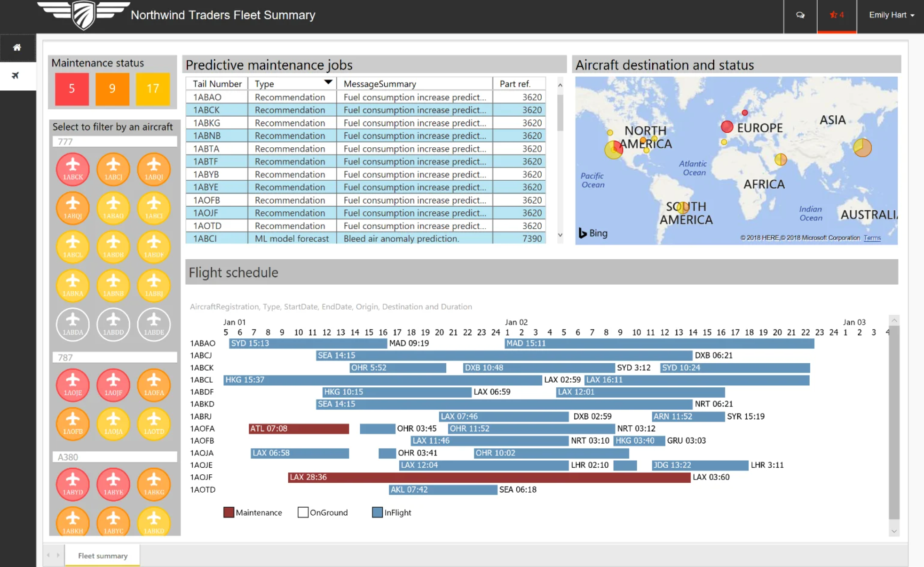Sort by the Tail Number column header

pos(217,84)
